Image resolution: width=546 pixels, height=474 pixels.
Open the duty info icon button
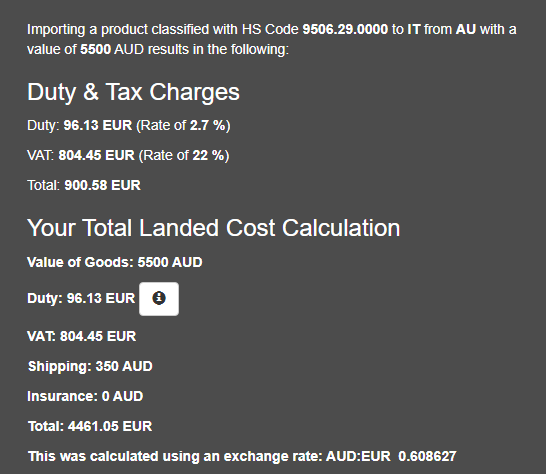[159, 299]
